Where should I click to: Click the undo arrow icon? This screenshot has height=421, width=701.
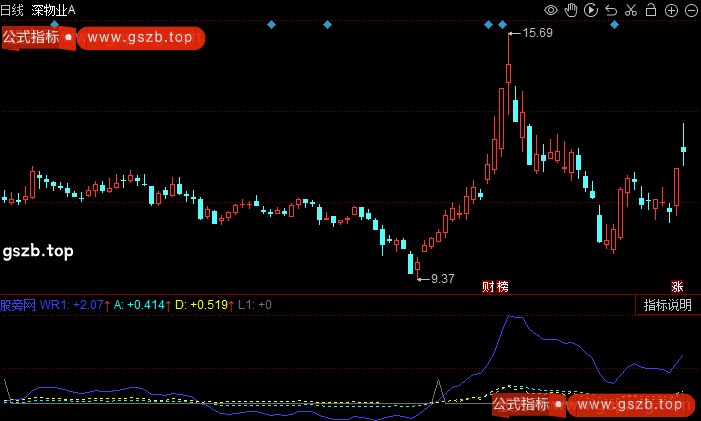611,10
